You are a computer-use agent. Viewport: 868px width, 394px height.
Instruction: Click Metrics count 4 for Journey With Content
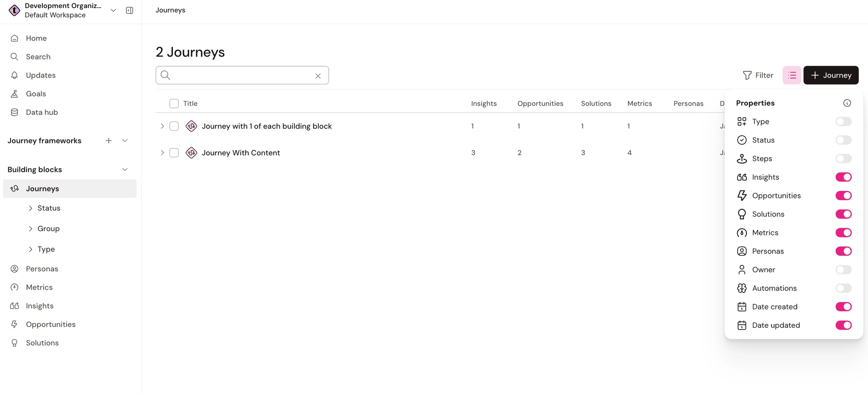coord(629,153)
